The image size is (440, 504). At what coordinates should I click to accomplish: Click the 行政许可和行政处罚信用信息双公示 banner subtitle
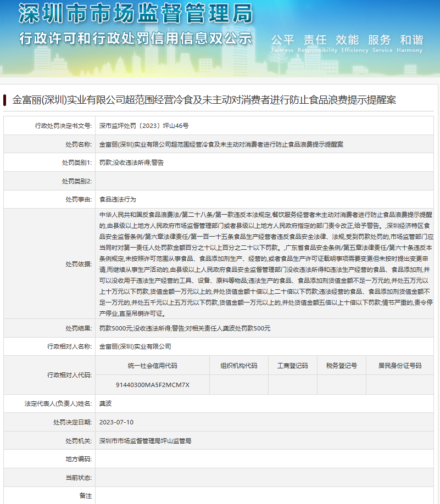click(136, 38)
